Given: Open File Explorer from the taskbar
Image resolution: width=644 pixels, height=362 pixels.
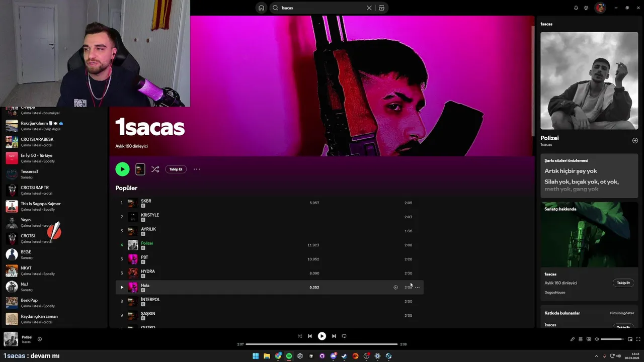Looking at the screenshot, I should coord(267,356).
